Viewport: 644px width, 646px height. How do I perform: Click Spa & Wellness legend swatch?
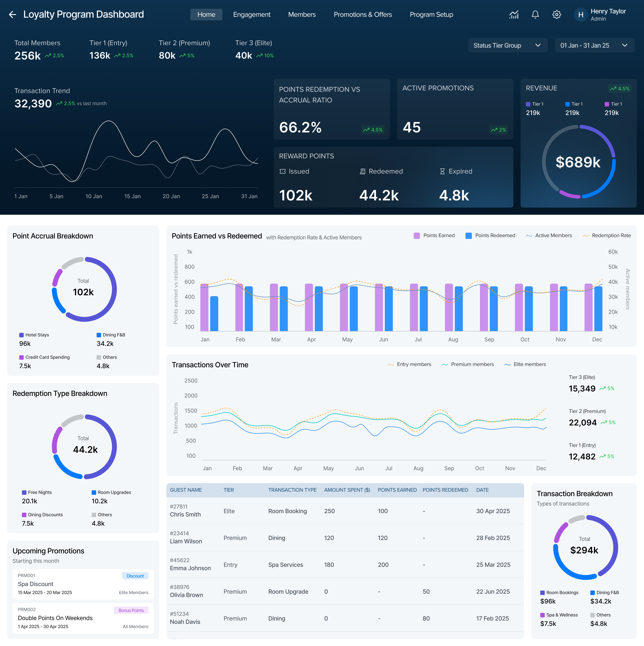[x=542, y=615]
